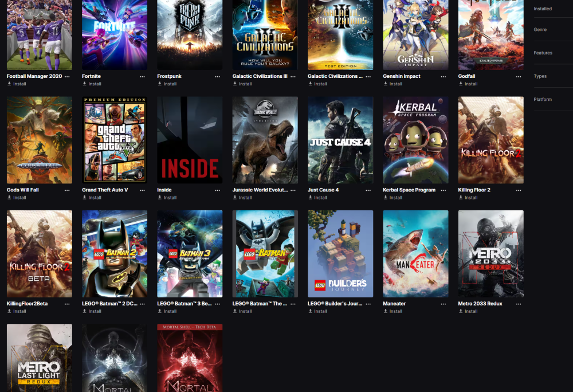The height and width of the screenshot is (392, 573).
Task: Click Install under Gods Will Fall
Action: coord(19,198)
